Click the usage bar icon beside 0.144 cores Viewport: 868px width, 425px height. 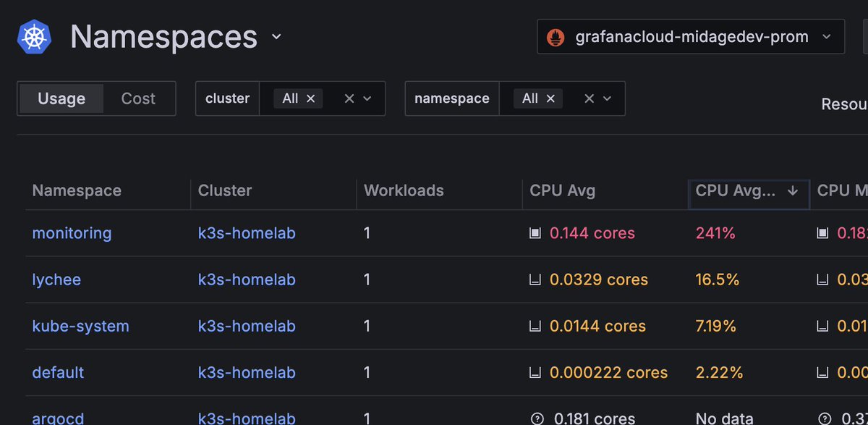tap(535, 233)
